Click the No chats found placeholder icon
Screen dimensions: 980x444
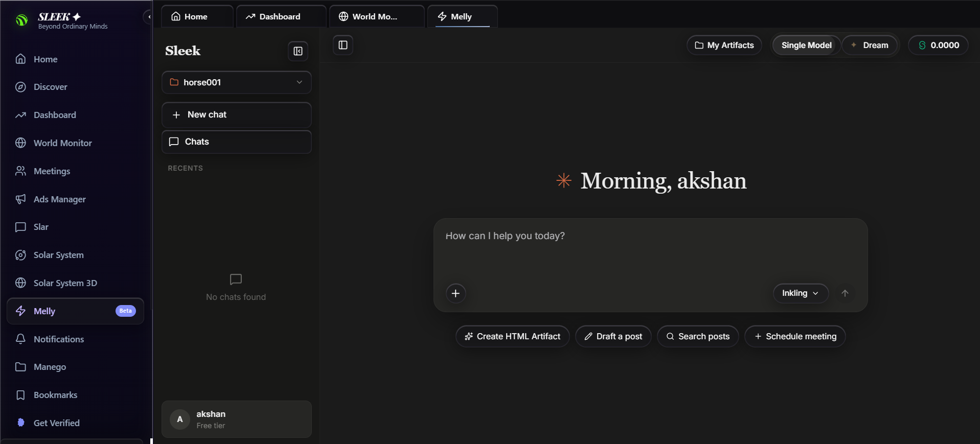click(236, 279)
